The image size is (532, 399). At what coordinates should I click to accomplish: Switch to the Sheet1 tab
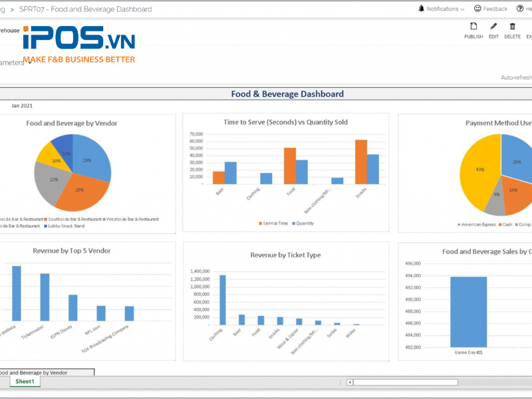[25, 382]
